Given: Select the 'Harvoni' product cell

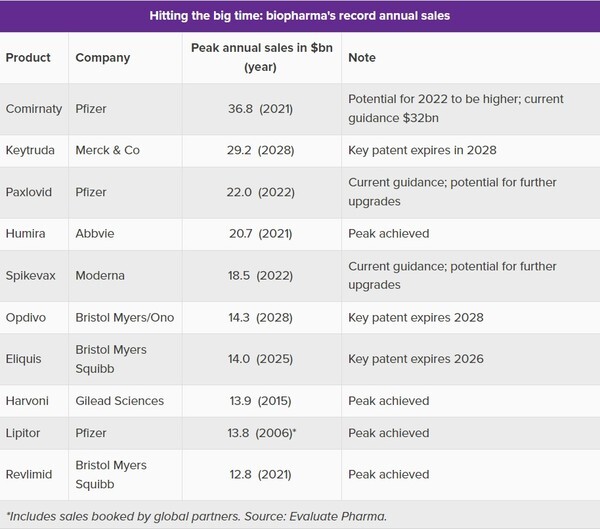Looking at the screenshot, I should 27,401.
